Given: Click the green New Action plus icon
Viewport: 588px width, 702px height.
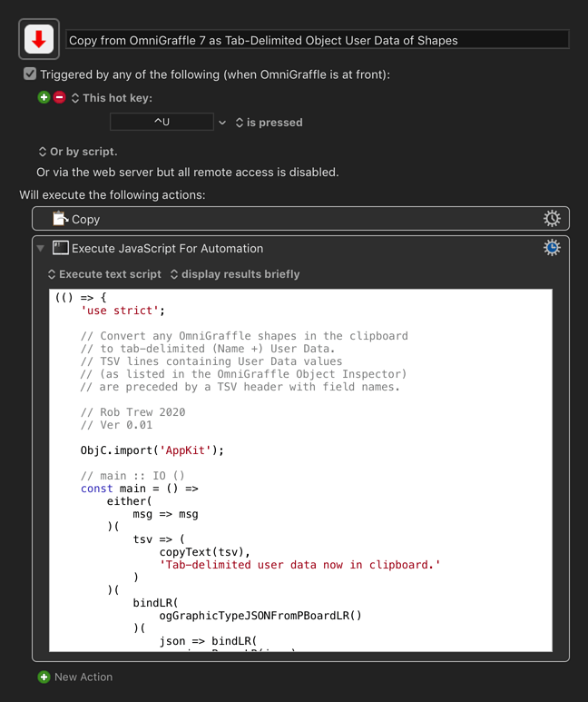Looking at the screenshot, I should click(44, 677).
